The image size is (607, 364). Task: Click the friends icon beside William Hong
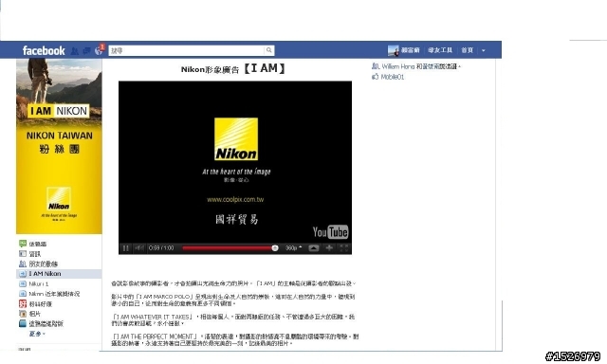[x=376, y=66]
